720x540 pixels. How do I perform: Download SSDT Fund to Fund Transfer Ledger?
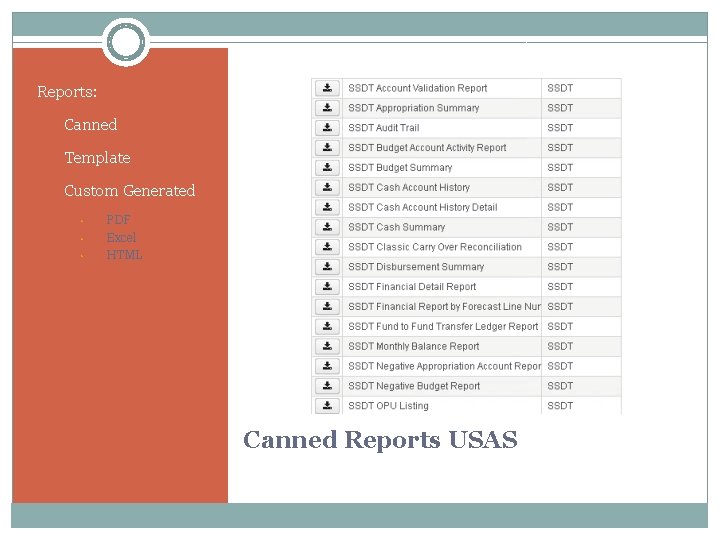point(327,326)
